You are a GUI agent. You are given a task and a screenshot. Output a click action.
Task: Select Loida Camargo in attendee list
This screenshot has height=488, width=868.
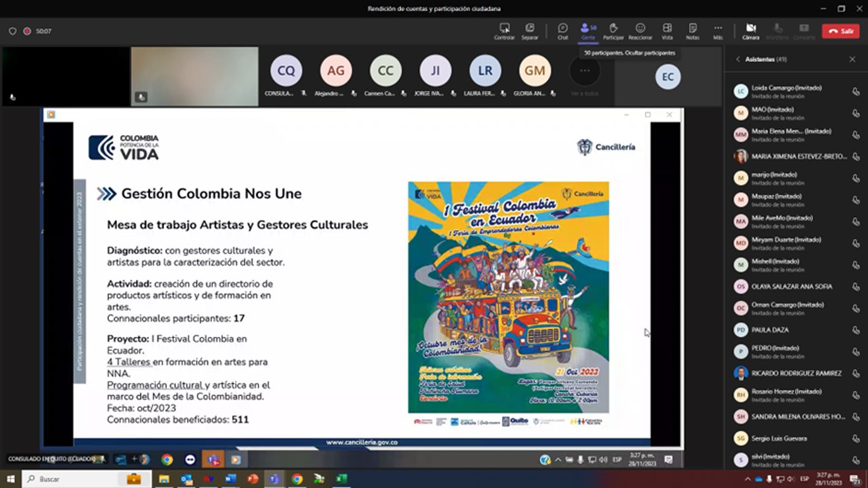coord(796,91)
